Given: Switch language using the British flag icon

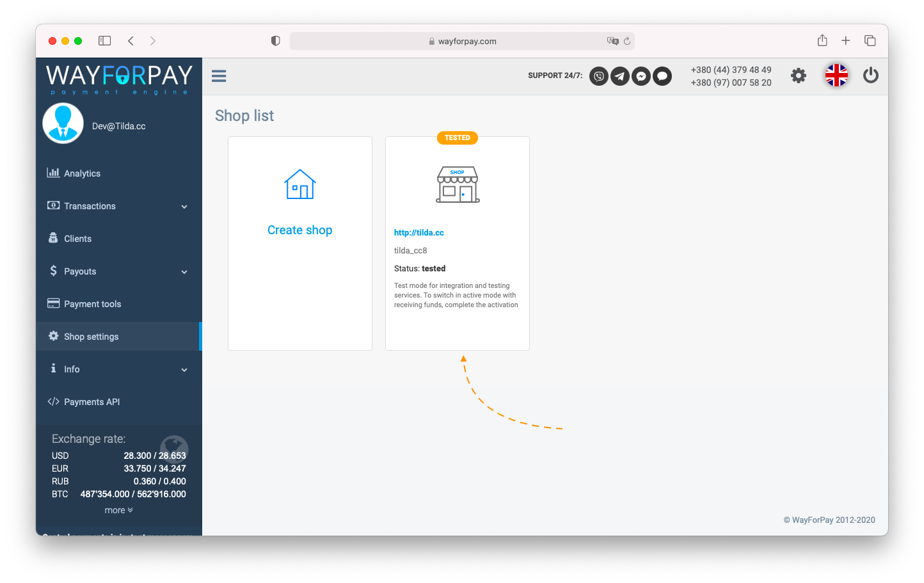Looking at the screenshot, I should click(x=836, y=76).
